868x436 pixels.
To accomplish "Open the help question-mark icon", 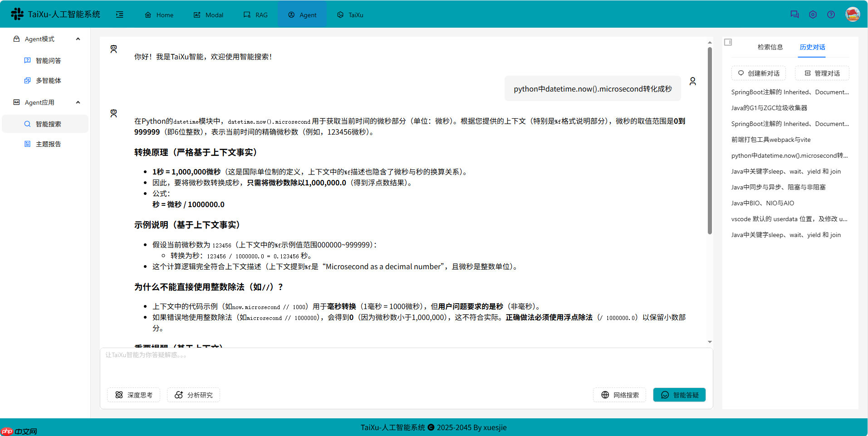I will [x=831, y=14].
